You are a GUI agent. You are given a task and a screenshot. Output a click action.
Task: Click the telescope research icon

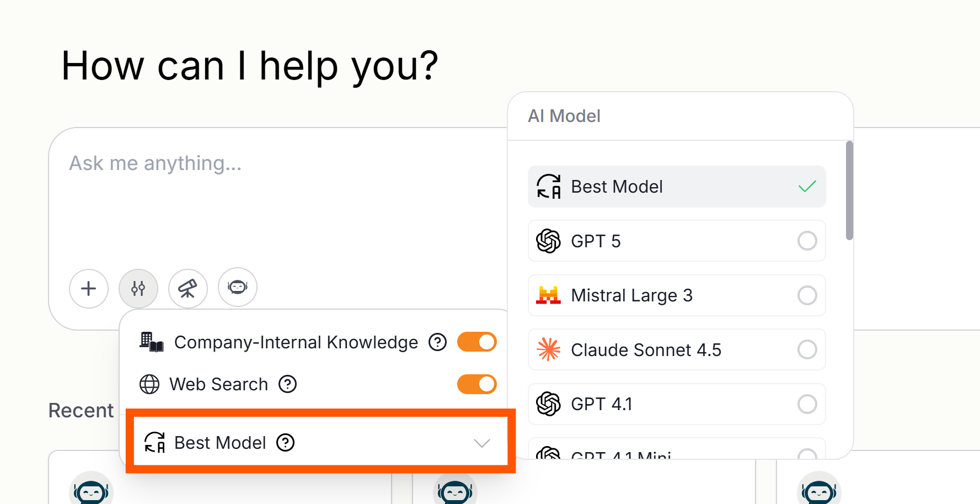coord(188,288)
